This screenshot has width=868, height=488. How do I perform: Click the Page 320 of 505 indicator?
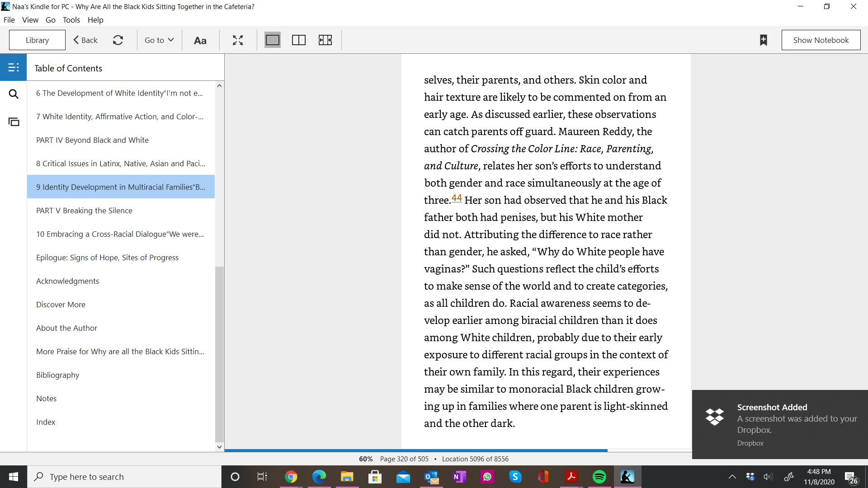coord(404,459)
